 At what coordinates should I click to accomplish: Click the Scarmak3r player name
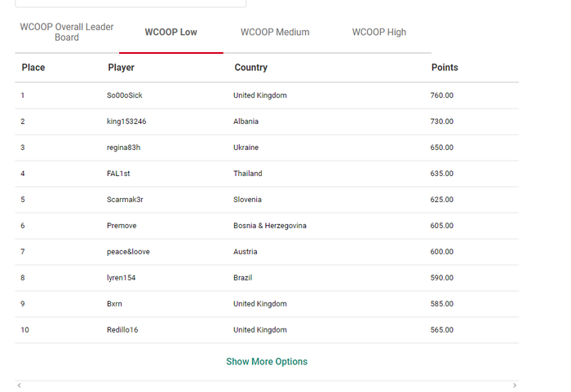click(x=125, y=200)
